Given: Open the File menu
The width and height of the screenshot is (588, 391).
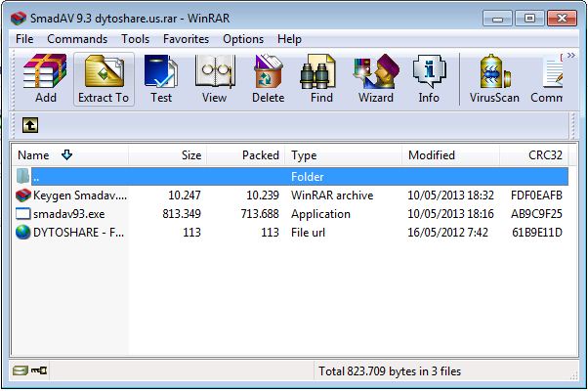Looking at the screenshot, I should pyautogui.click(x=24, y=39).
